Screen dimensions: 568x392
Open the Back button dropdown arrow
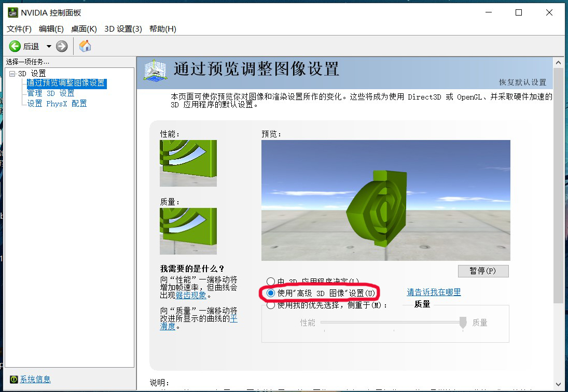[x=48, y=46]
